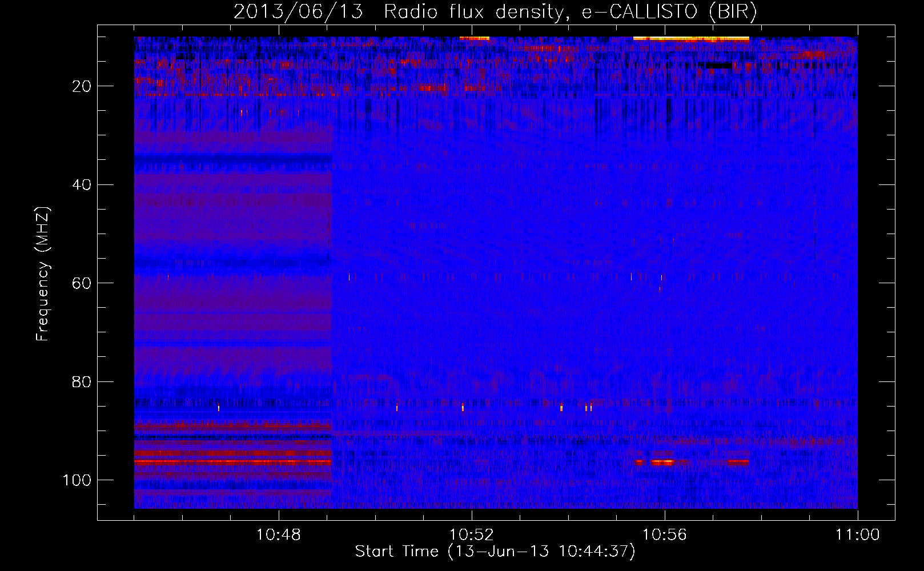
Task: Click the "Frequency (MHZ)" axis label
Action: pos(43,274)
